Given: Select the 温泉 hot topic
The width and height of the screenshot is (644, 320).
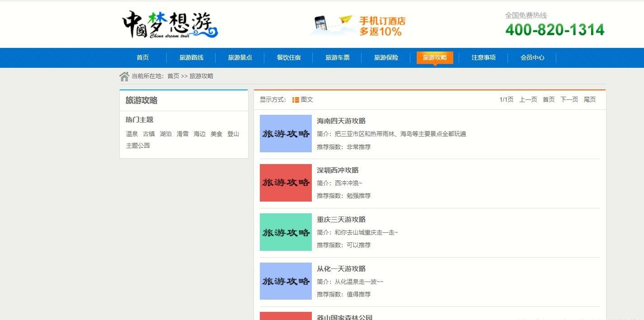Looking at the screenshot, I should click(x=132, y=134).
